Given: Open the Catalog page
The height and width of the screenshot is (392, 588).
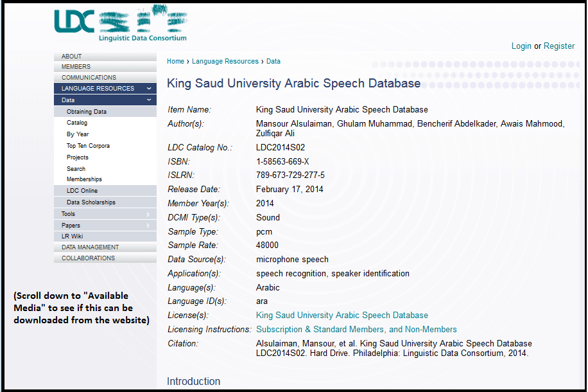Looking at the screenshot, I should [76, 122].
